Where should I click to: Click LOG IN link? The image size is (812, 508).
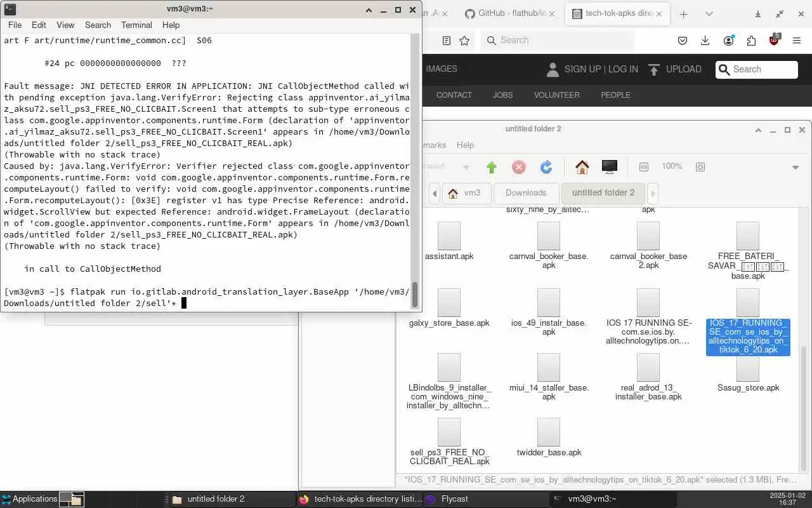623,69
